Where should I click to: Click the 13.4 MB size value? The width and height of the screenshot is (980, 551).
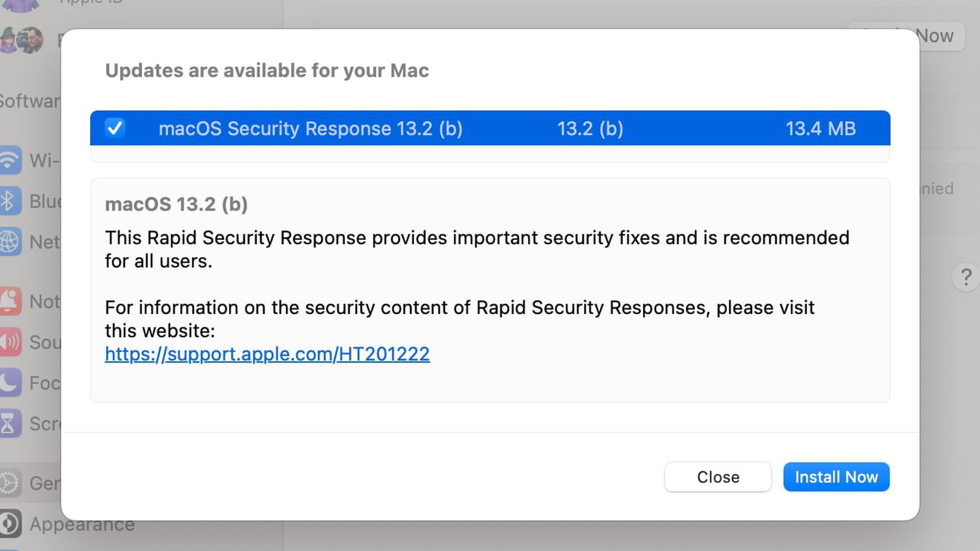point(820,129)
